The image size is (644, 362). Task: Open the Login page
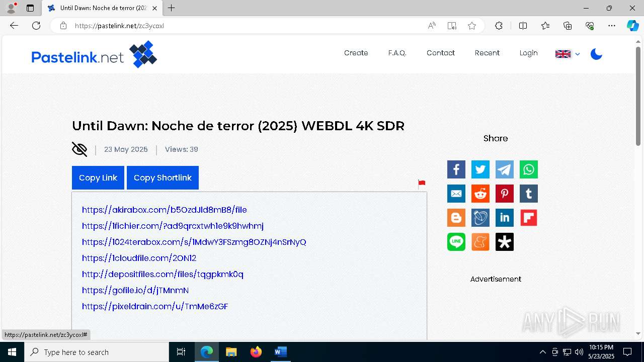click(529, 53)
